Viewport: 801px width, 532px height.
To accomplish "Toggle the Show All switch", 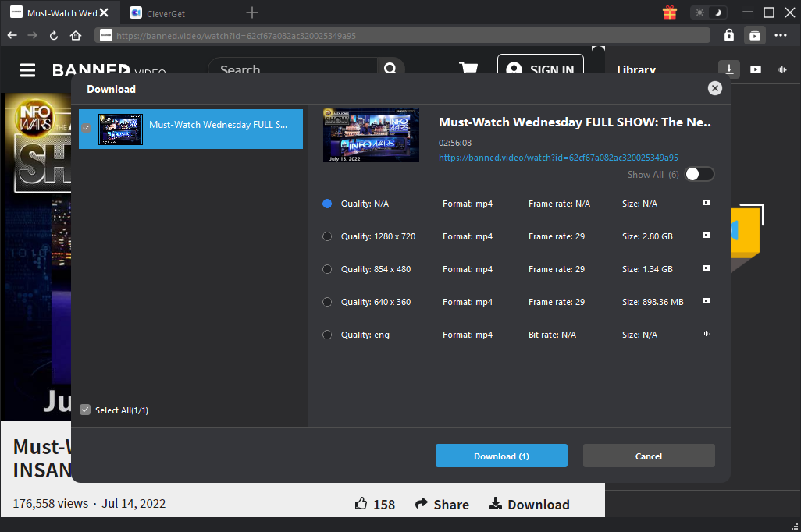I will 699,175.
